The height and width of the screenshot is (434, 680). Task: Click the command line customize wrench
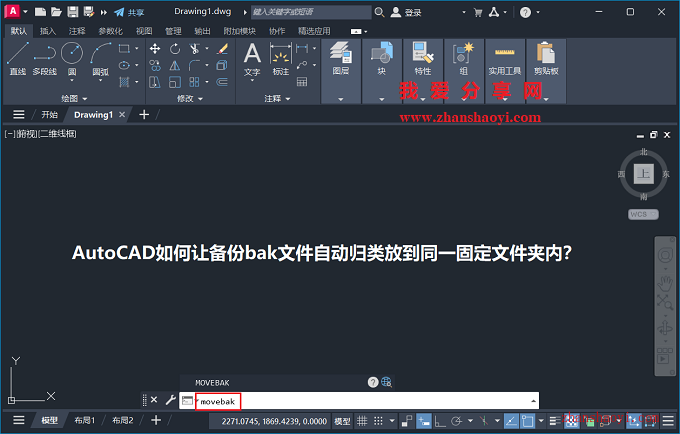170,400
